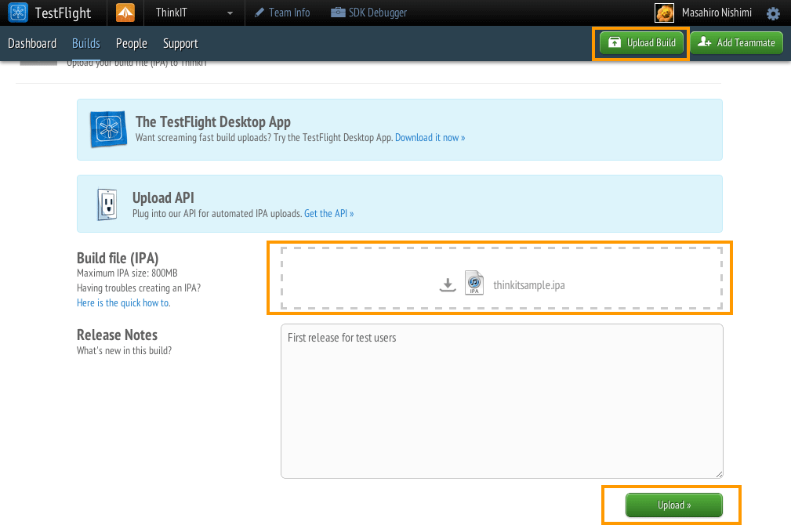Open the Get the API link
Image resolution: width=791 pixels, height=532 pixels.
tap(329, 213)
